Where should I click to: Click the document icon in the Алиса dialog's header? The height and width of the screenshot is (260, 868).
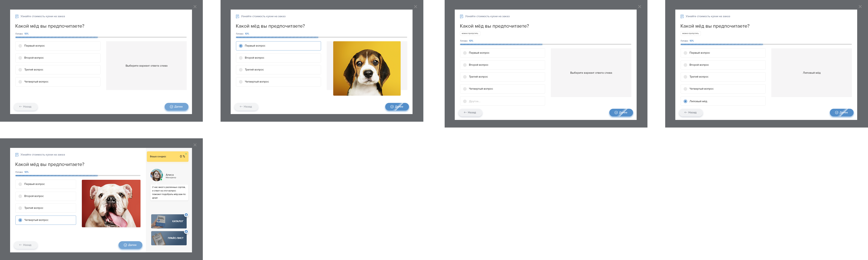coord(17,155)
